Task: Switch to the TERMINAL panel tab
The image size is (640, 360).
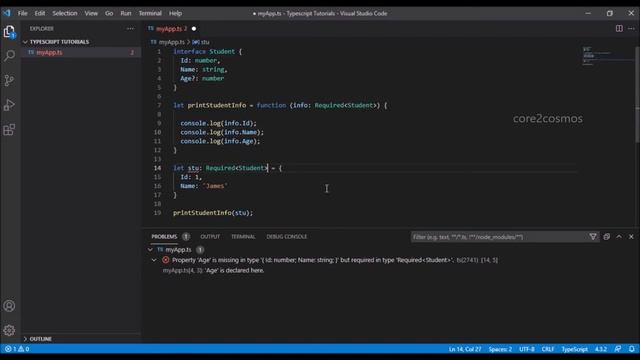Action: [x=243, y=237]
